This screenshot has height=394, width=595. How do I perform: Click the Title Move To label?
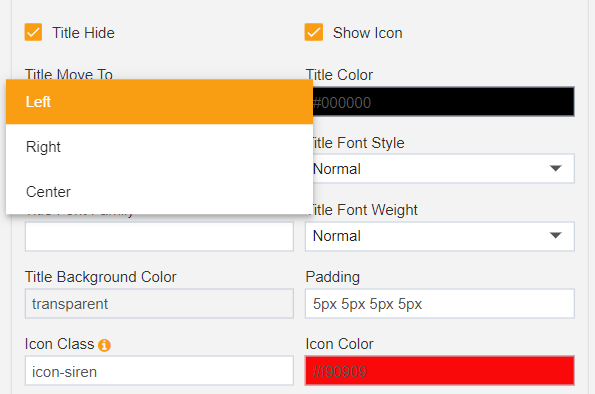(x=69, y=74)
